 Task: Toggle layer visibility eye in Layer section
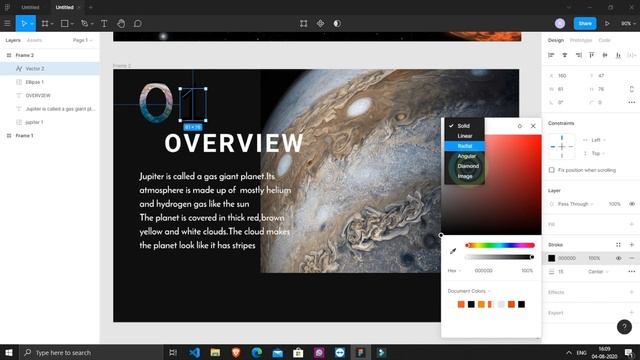(632, 204)
